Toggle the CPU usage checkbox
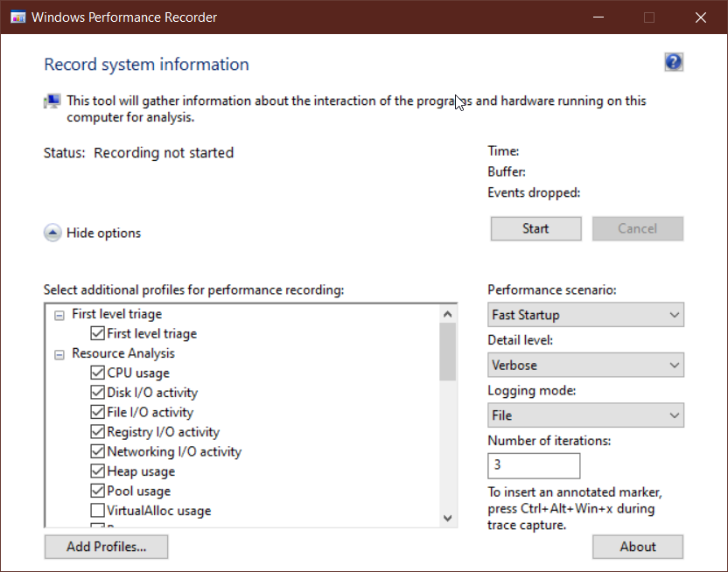The width and height of the screenshot is (728, 572). pos(97,373)
